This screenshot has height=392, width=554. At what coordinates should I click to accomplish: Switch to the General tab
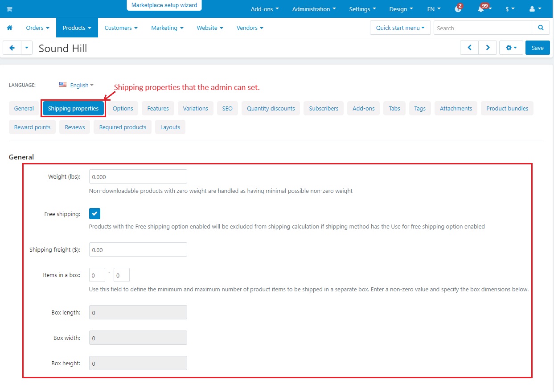click(24, 108)
